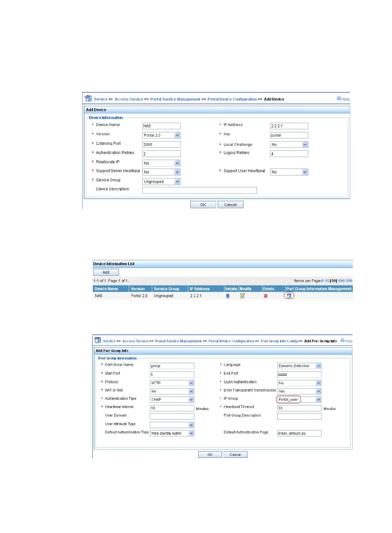
Task: Set items per page to 15
Action: (x=327, y=281)
